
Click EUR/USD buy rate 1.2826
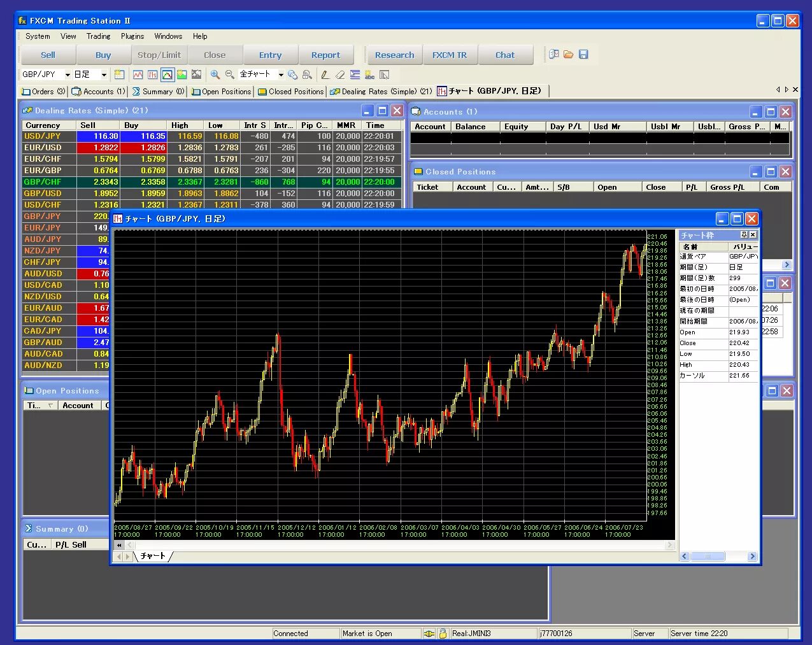point(143,148)
